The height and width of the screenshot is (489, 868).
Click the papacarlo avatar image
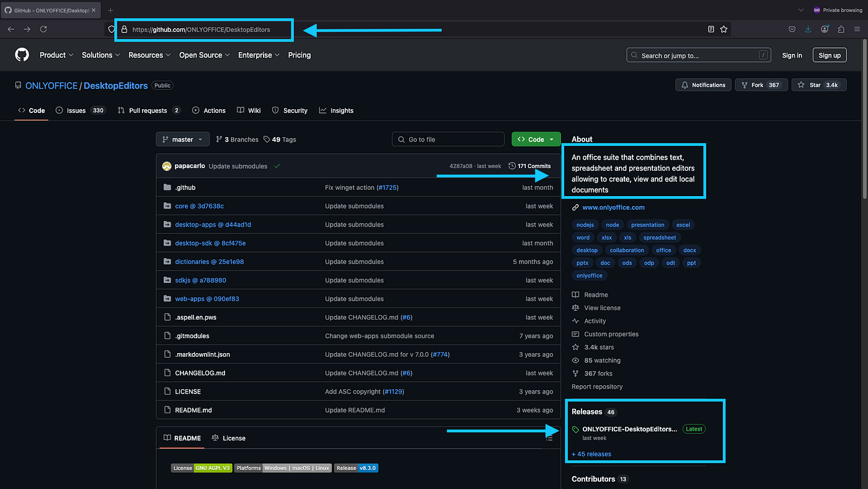click(167, 166)
